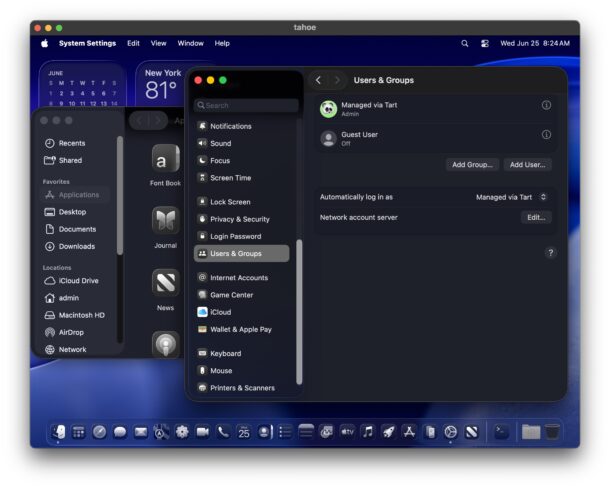610x488 pixels.
Task: Open Recents in Finder sidebar
Action: click(x=75, y=143)
